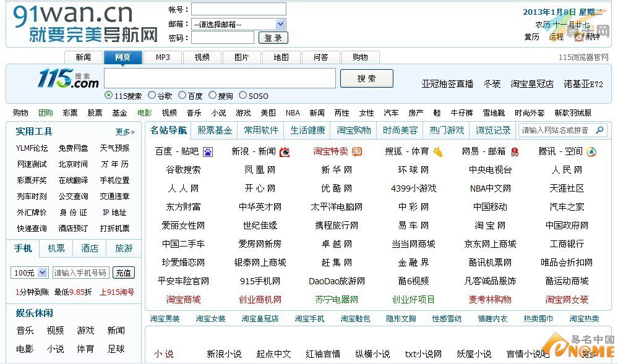Image resolution: width=618 pixels, height=364 pixels.
Task: Open the 热门游戏 navigation tab
Action: click(447, 130)
